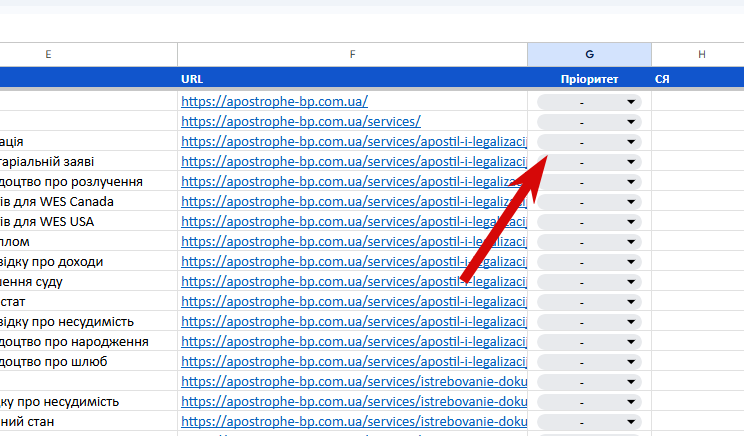
Task: Open priority dropdown in 'WES Canada' row
Action: coord(589,202)
